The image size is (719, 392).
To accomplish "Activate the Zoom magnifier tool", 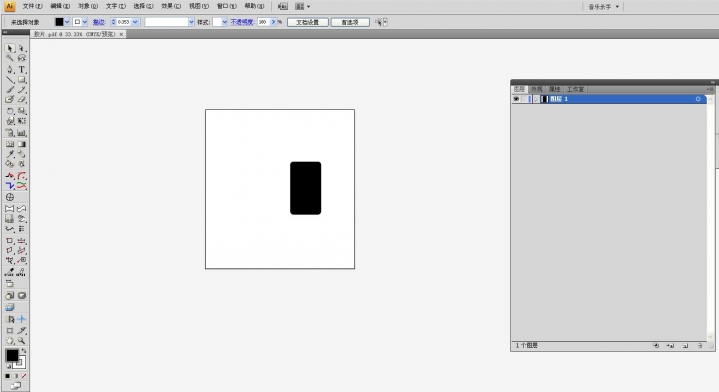I will coord(22,341).
